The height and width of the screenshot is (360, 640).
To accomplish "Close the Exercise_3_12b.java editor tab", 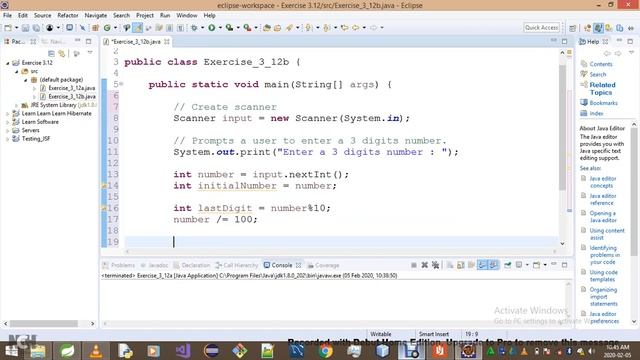I will click(167, 42).
